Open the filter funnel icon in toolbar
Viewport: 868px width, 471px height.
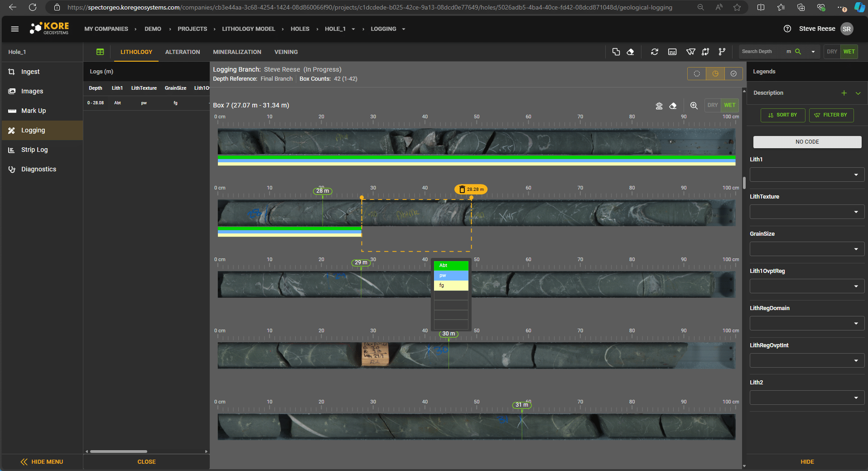tap(690, 52)
